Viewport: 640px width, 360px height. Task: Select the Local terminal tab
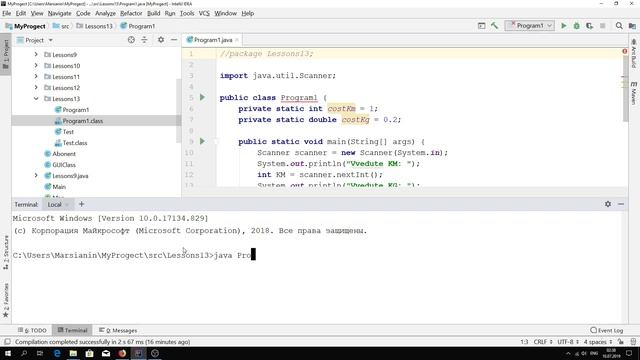54,204
